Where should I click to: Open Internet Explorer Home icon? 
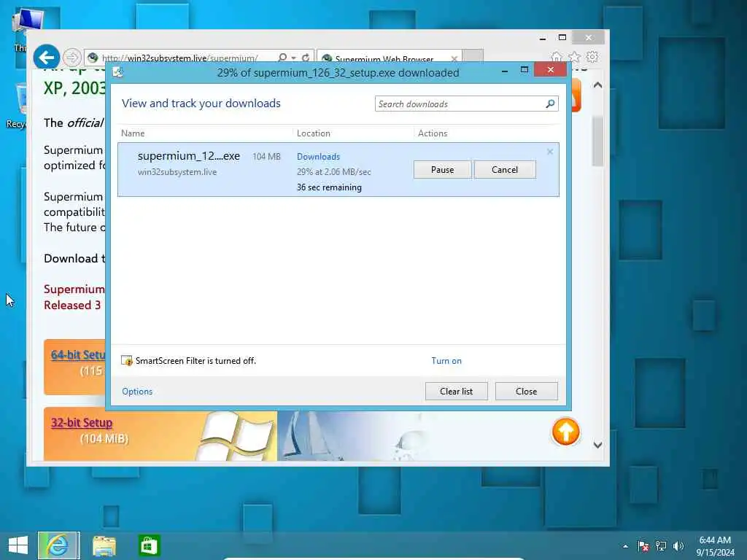[556, 57]
